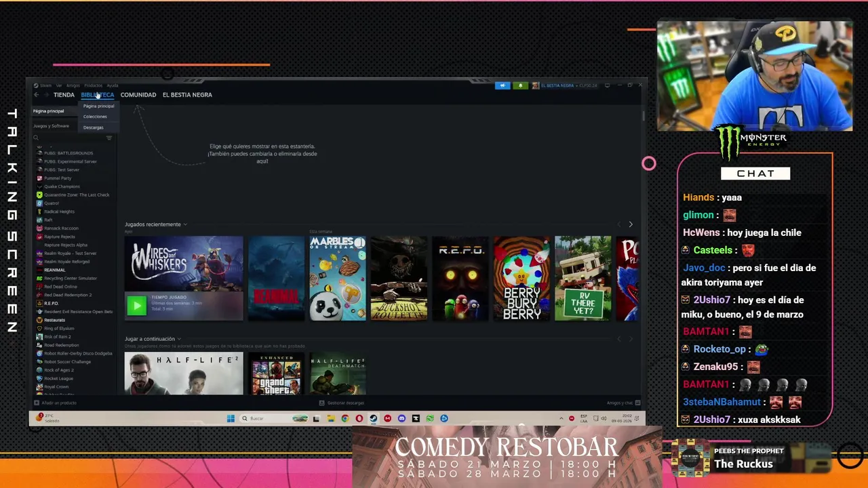868x488 pixels.
Task: Open the RV There Yet? cover
Action: (583, 278)
